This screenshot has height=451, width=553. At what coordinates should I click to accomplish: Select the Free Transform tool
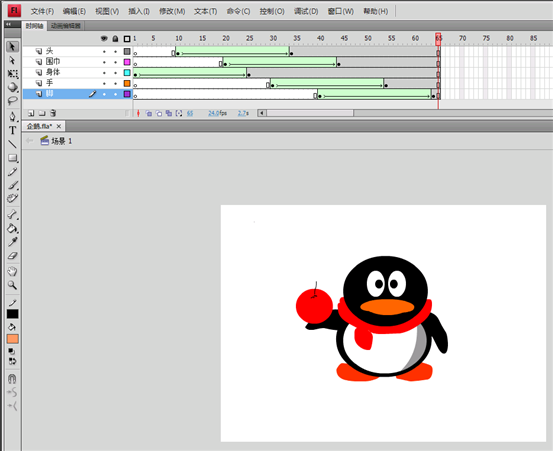(x=12, y=74)
